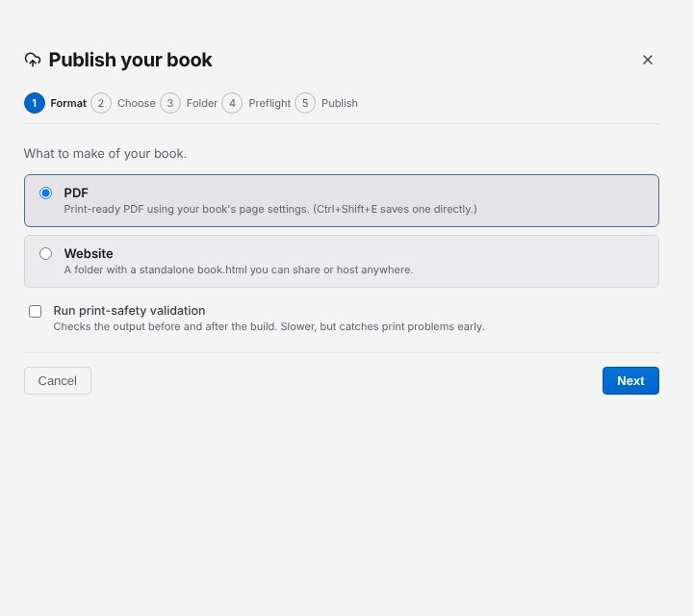This screenshot has height=616, width=693.
Task: Go to step 1 Format
Action: [x=55, y=103]
